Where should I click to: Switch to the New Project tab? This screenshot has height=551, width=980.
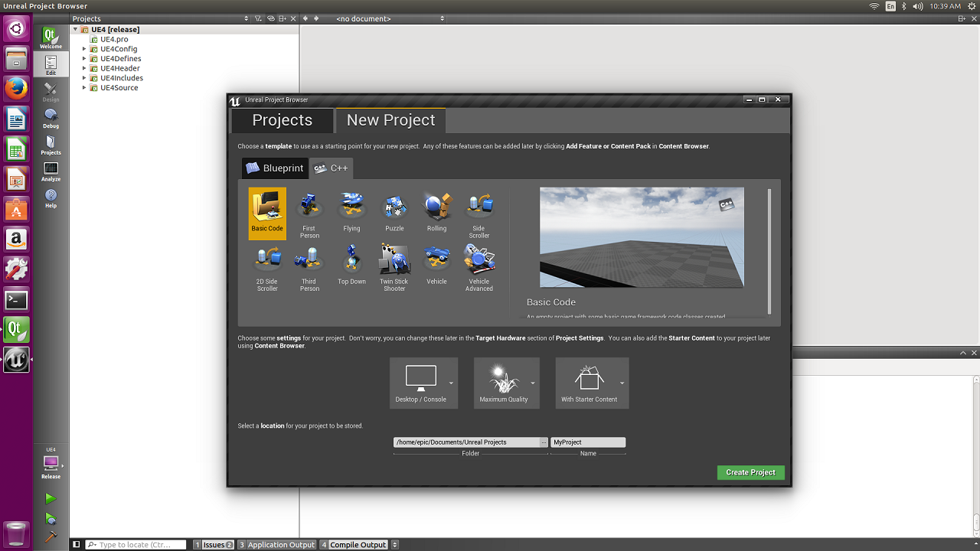[x=390, y=120]
